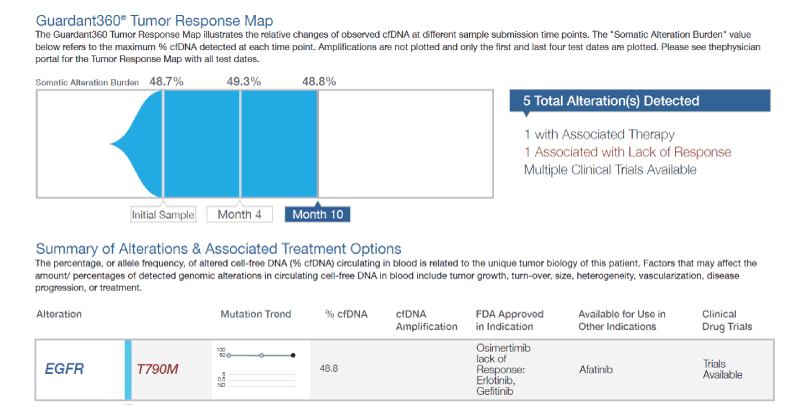Click the EGFR gene name
Screen dimensions: 800x414
pos(64,369)
